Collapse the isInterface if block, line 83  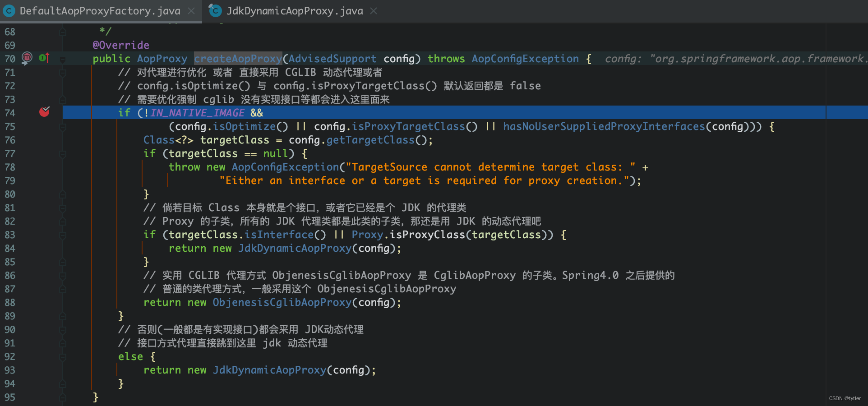[63, 235]
